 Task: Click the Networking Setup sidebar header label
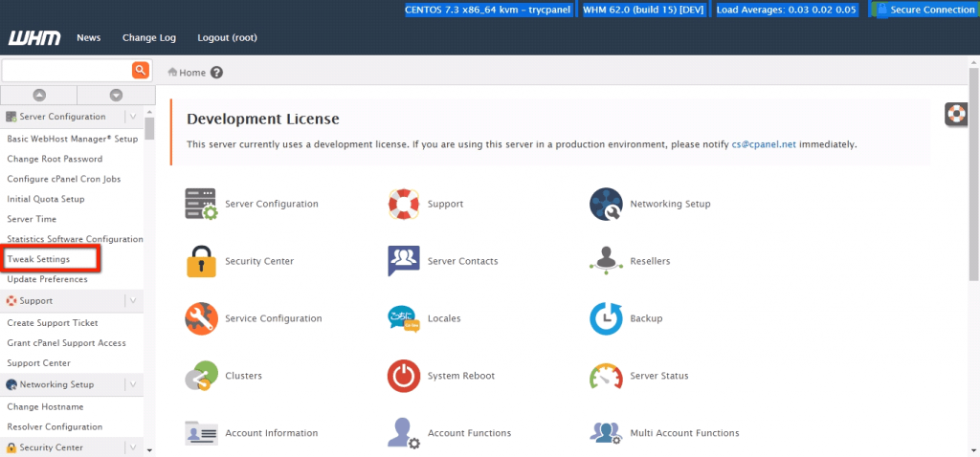coord(56,384)
